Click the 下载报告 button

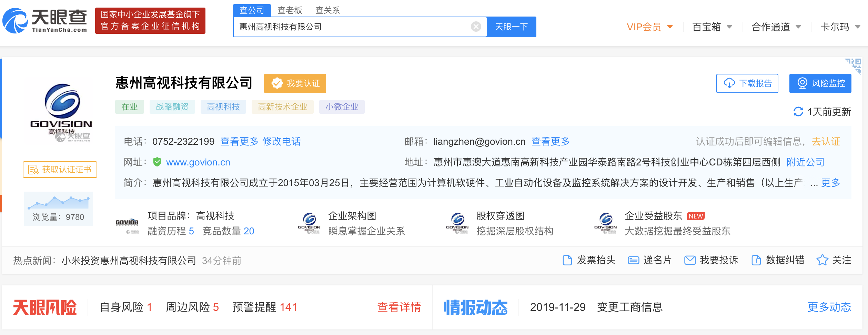pyautogui.click(x=747, y=83)
